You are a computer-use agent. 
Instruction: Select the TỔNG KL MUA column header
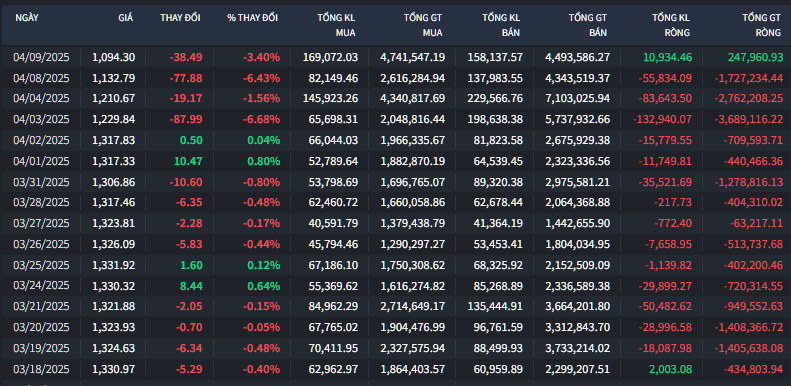(336, 25)
